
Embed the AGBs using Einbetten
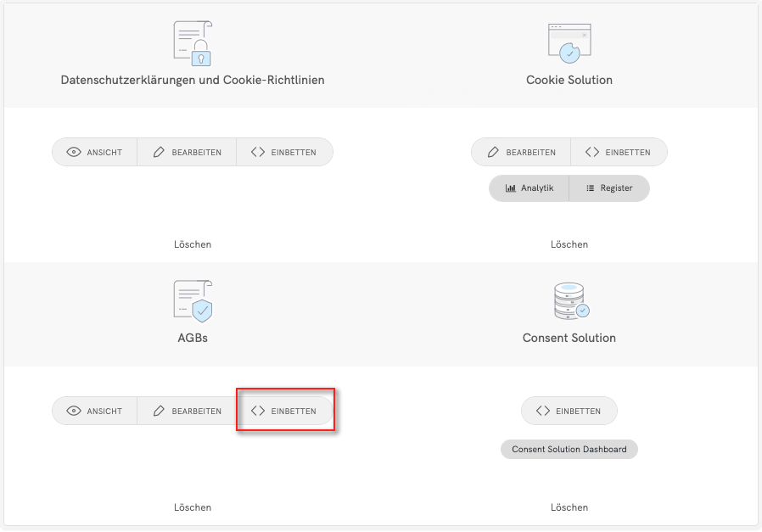coord(284,411)
